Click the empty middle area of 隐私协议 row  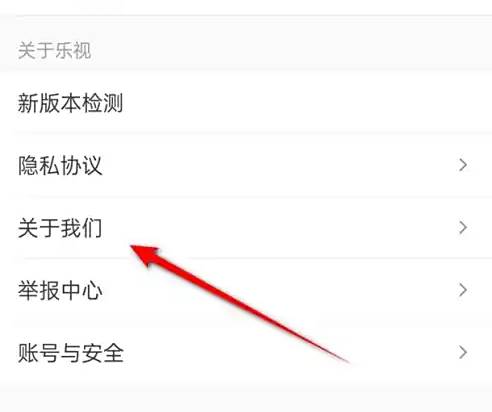click(x=280, y=165)
